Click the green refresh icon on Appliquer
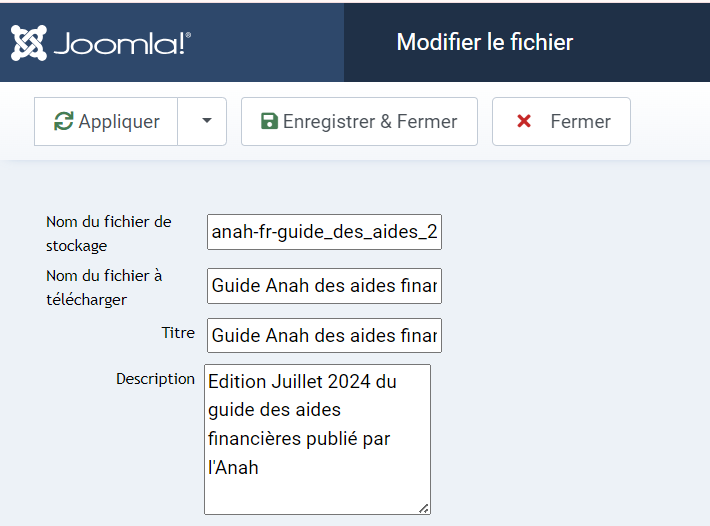710x526 pixels. 63,121
